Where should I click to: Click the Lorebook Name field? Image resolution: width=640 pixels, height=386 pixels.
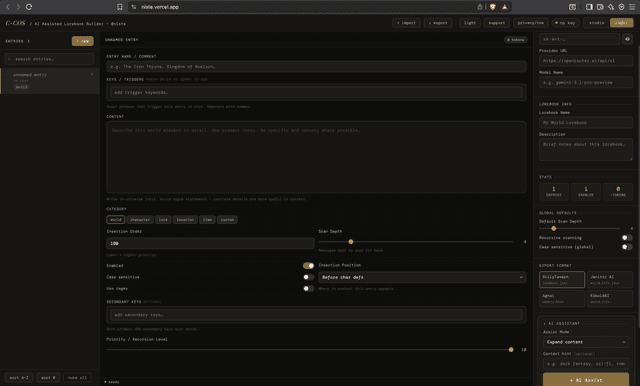(x=586, y=122)
